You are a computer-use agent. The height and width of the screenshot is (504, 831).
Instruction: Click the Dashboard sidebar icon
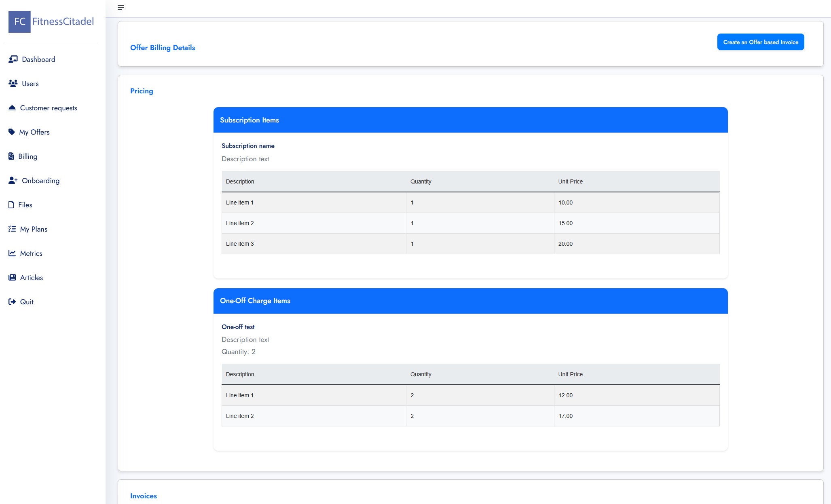pos(13,59)
